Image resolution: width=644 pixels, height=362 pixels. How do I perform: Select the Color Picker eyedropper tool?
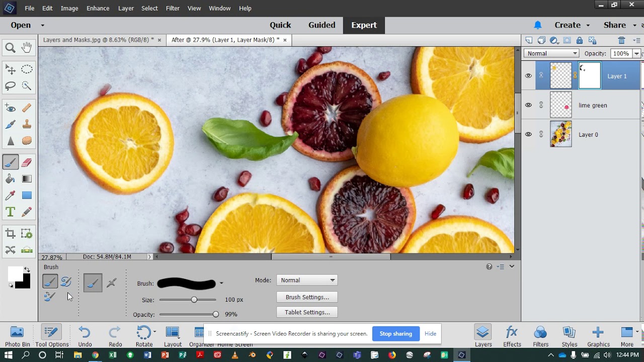click(10, 196)
